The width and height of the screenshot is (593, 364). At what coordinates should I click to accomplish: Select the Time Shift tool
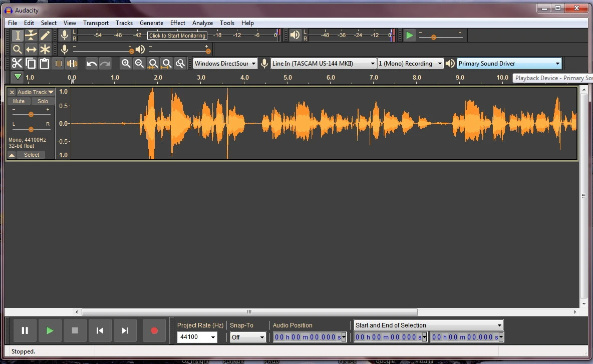pos(31,49)
